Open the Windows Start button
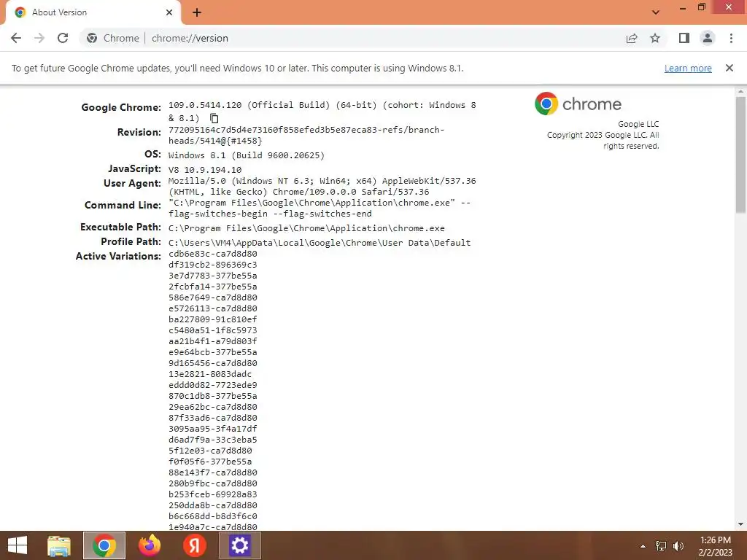Image resolution: width=747 pixels, height=560 pixels. pos(18,545)
